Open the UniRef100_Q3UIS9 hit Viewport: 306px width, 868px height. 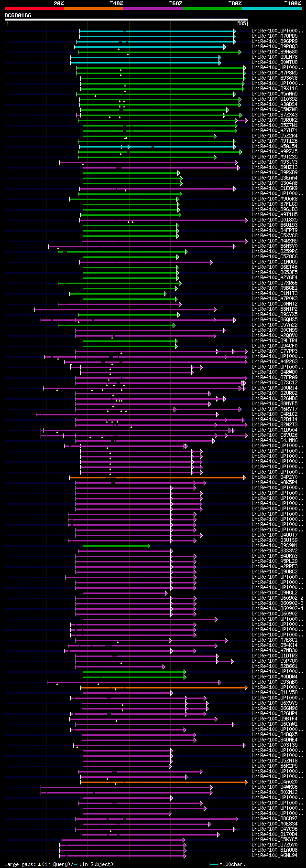274,540
